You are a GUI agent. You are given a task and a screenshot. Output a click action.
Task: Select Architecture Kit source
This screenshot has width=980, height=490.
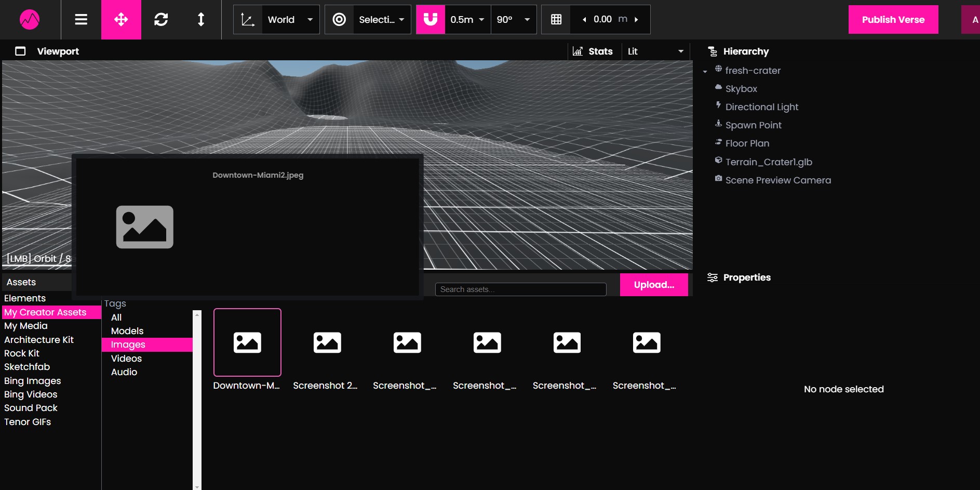pos(39,340)
